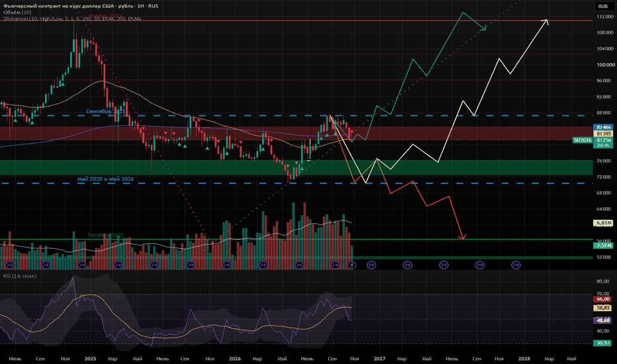
Task: Click the beige 81395 price tag
Action: pyautogui.click(x=603, y=134)
